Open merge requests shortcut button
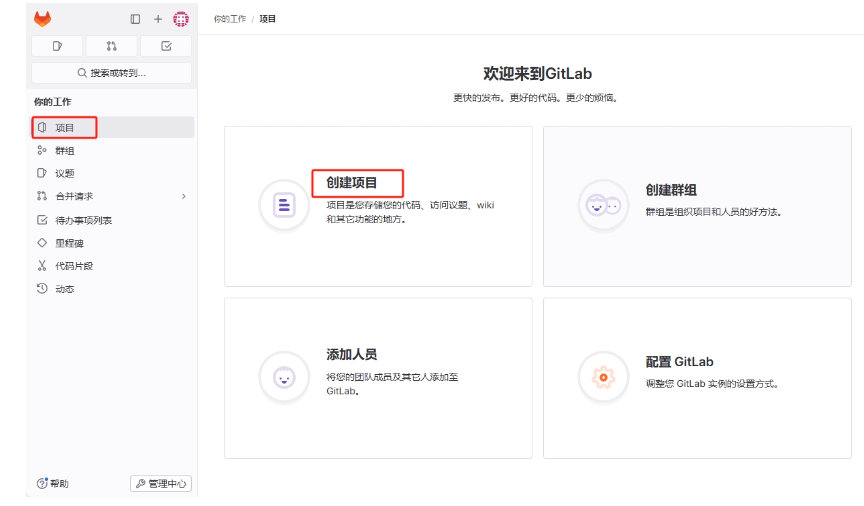The height and width of the screenshot is (506, 864). click(111, 46)
